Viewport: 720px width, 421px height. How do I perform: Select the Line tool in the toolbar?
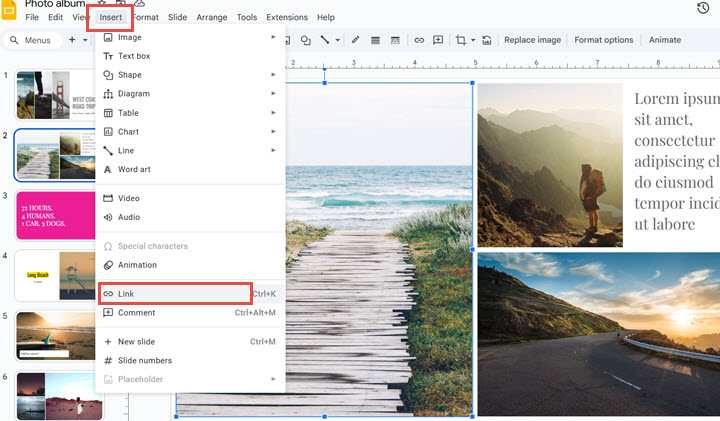(325, 40)
